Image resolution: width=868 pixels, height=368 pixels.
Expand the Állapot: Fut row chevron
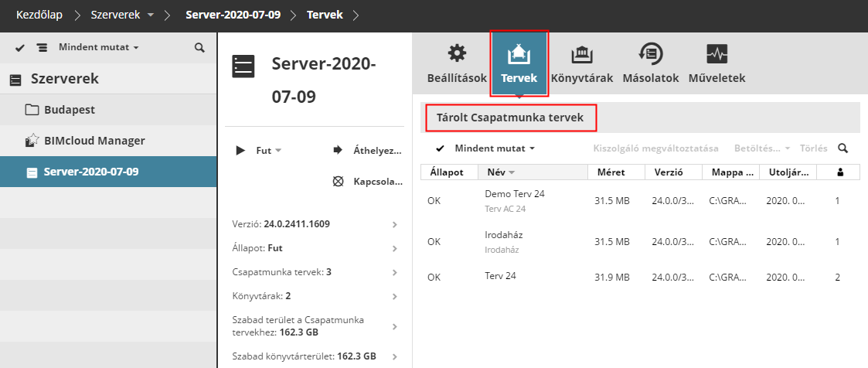(395, 249)
